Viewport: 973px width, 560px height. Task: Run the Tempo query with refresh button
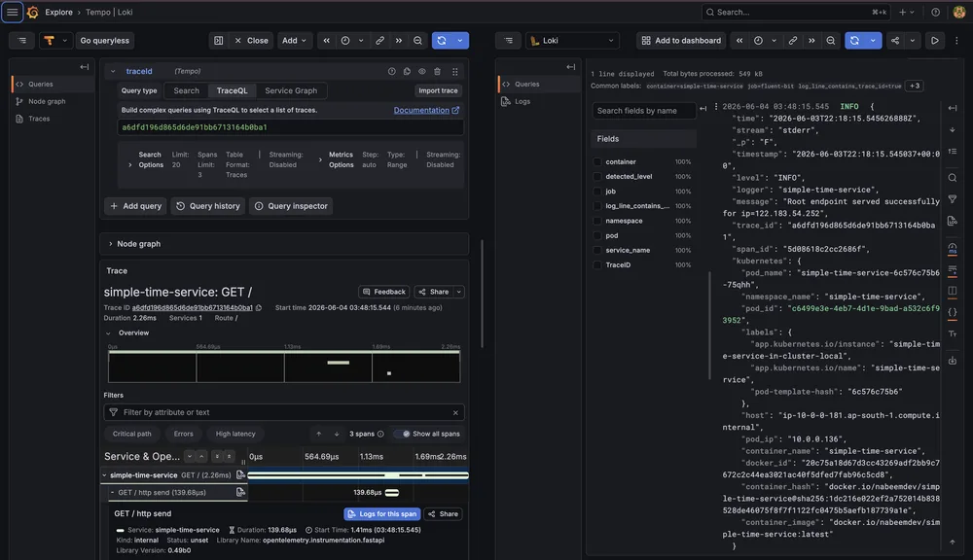(442, 40)
